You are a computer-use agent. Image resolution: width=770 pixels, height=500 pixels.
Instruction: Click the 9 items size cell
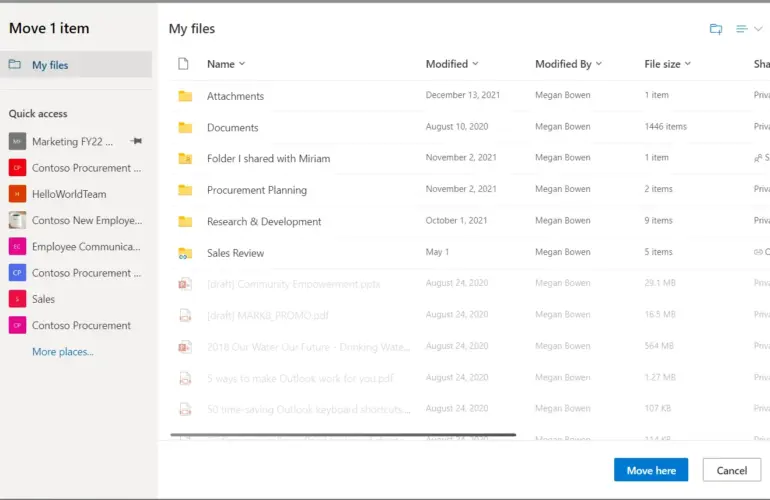(x=658, y=221)
